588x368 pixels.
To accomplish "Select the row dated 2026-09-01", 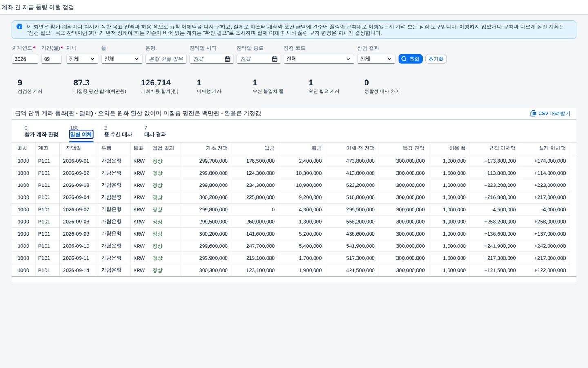I will pyautogui.click(x=294, y=161).
